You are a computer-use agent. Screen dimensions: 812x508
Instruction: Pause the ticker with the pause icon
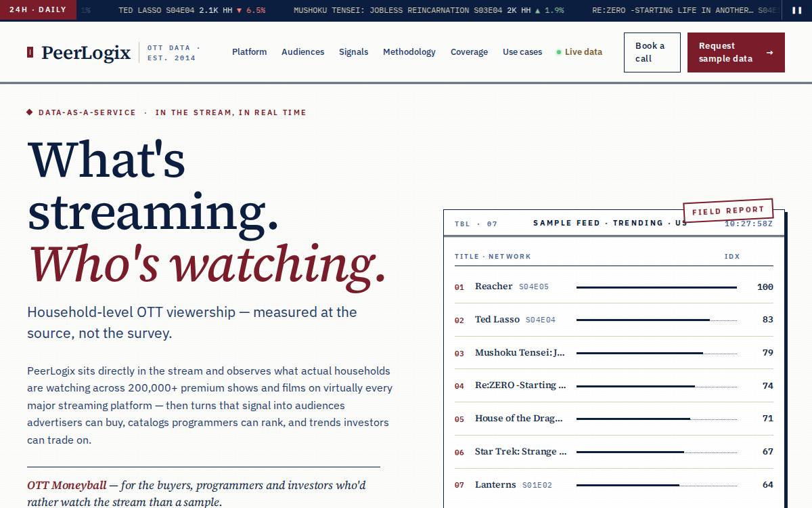(x=796, y=10)
